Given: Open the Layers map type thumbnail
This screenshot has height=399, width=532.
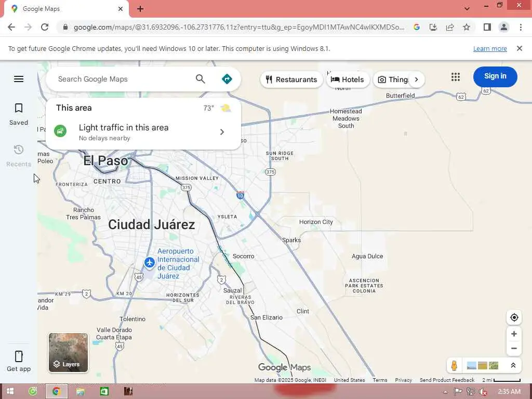Looking at the screenshot, I should click(x=68, y=353).
